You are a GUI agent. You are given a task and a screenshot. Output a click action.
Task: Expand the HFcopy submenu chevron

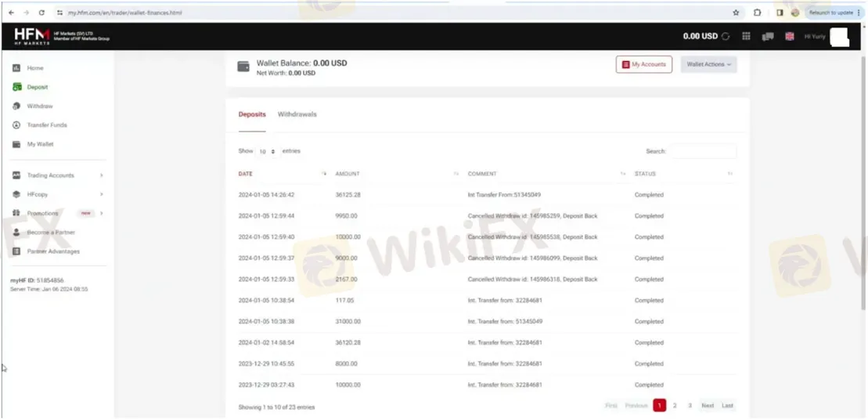(x=101, y=194)
